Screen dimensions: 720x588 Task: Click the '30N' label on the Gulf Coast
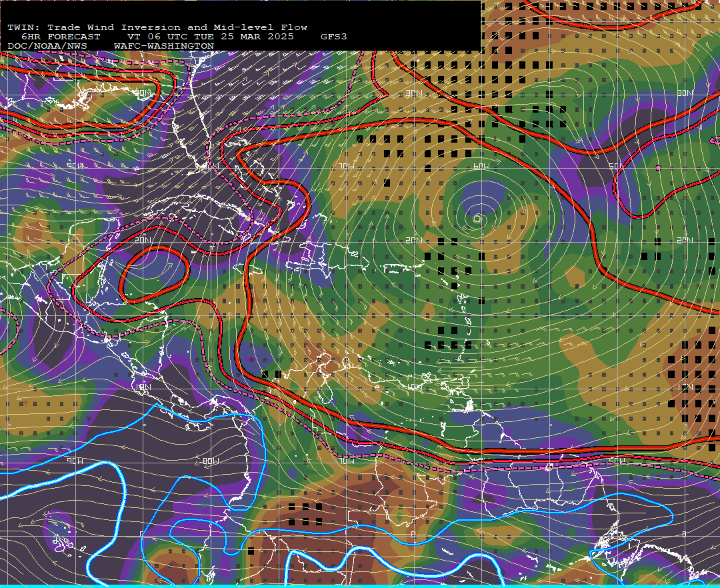[143, 93]
